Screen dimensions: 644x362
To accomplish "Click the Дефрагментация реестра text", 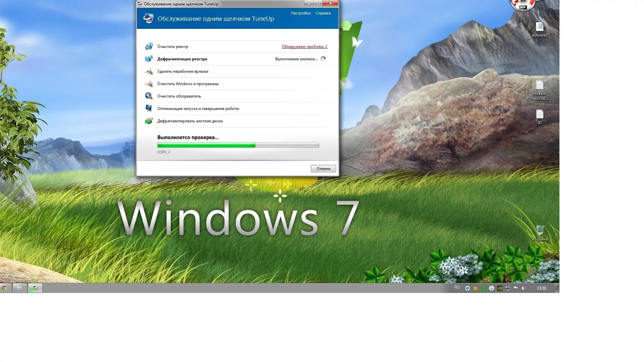I will (182, 59).
